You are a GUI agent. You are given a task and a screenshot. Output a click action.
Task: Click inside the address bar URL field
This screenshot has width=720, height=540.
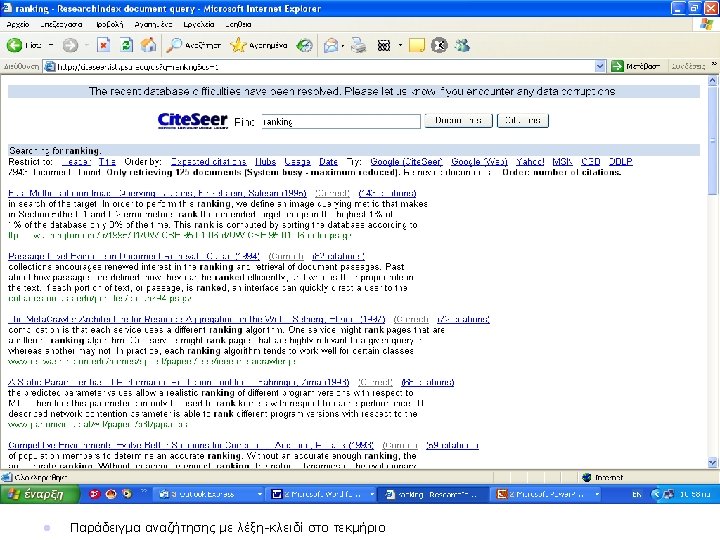pos(319,67)
